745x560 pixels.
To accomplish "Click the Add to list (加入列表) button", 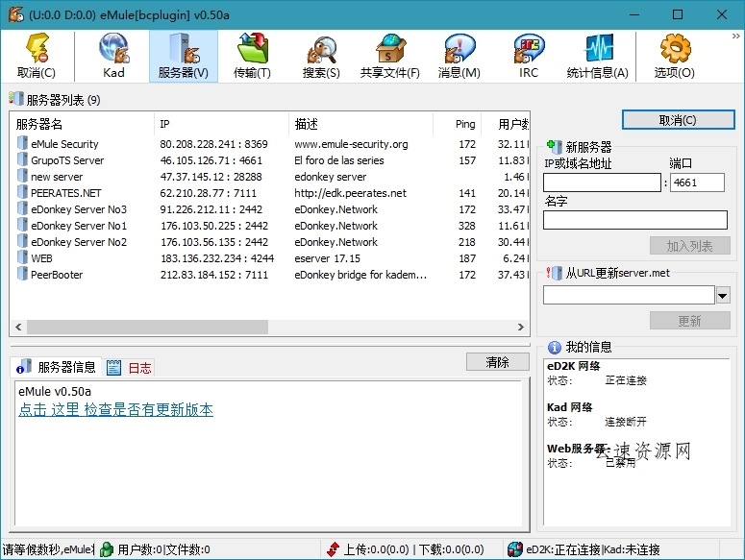I will tap(689, 246).
